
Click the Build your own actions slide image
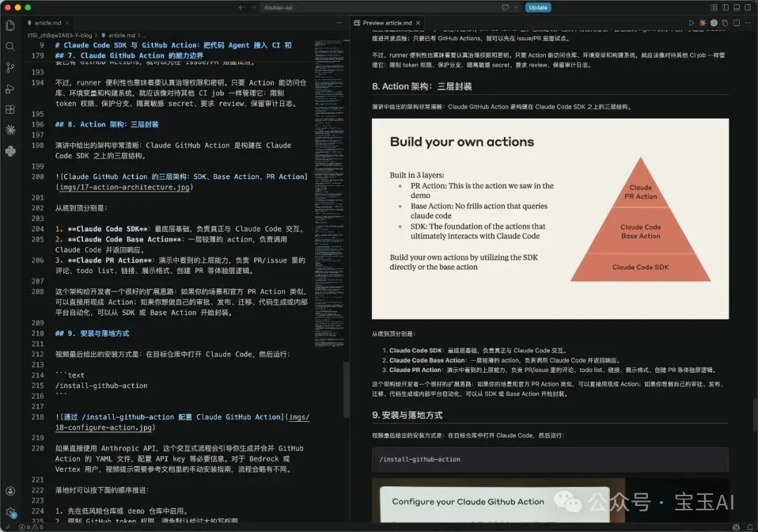(x=550, y=218)
